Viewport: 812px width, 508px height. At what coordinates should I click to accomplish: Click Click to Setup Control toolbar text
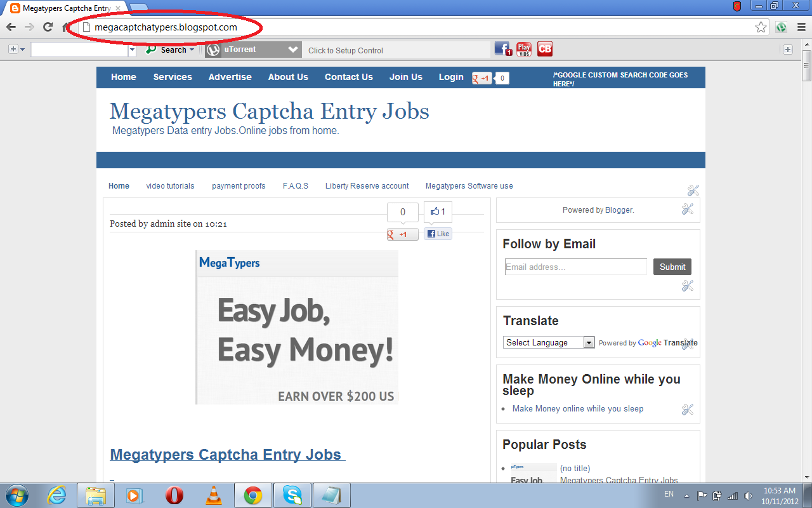(346, 50)
